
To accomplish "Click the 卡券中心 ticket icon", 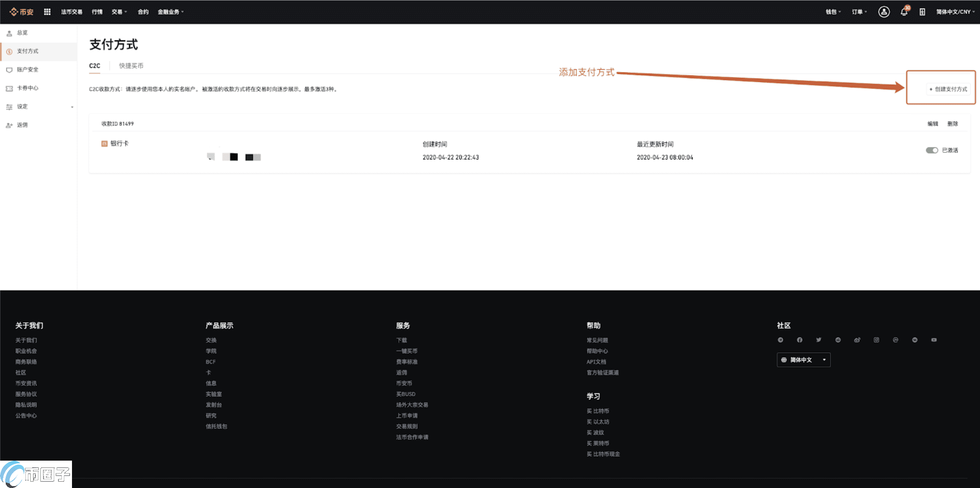I will click(x=9, y=88).
